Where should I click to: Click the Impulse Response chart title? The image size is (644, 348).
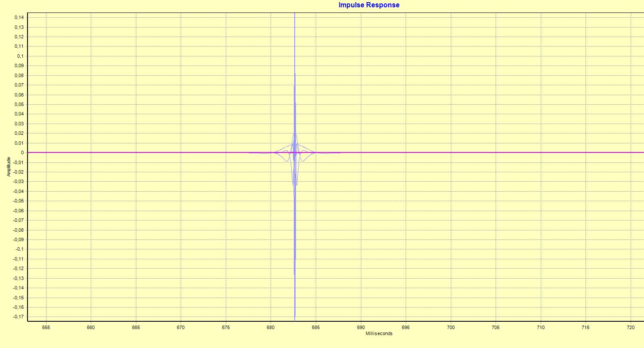369,5
